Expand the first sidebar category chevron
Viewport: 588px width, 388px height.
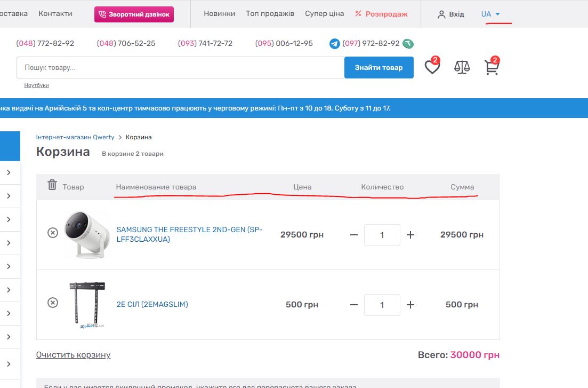pos(9,172)
